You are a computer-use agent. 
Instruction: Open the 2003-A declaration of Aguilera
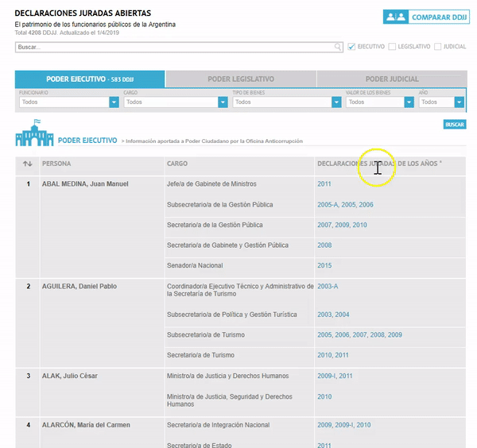click(x=328, y=286)
